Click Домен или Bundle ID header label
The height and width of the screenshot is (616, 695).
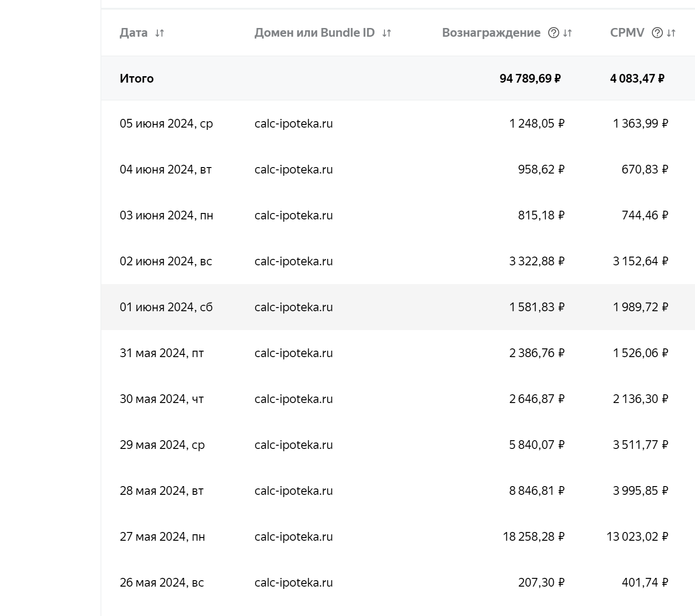click(x=315, y=33)
